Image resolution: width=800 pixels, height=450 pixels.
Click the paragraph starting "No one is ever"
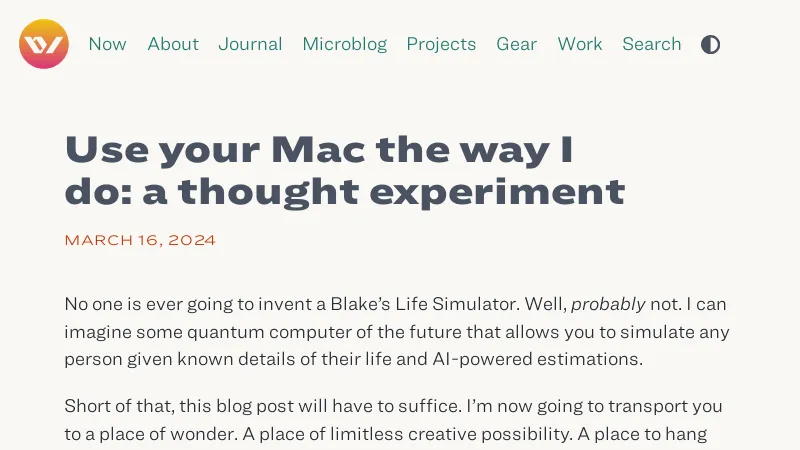click(x=395, y=331)
